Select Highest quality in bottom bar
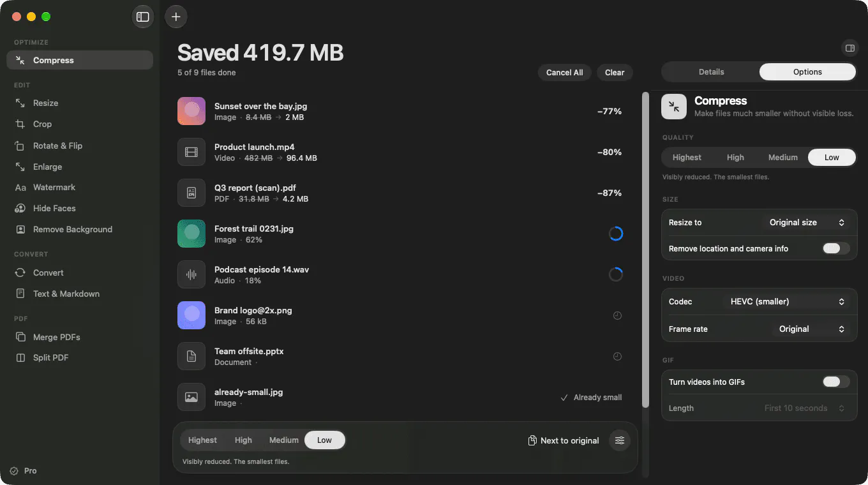This screenshot has width=868, height=485. pos(202,440)
